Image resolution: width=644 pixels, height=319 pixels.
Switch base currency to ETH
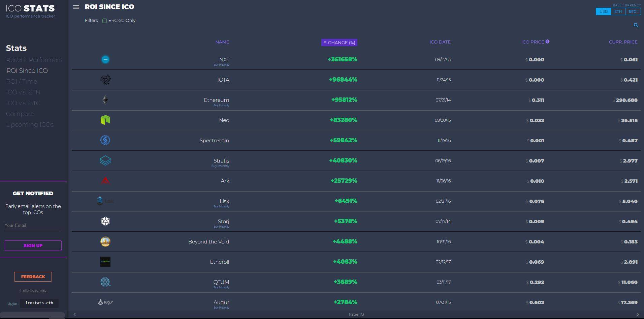coord(618,11)
